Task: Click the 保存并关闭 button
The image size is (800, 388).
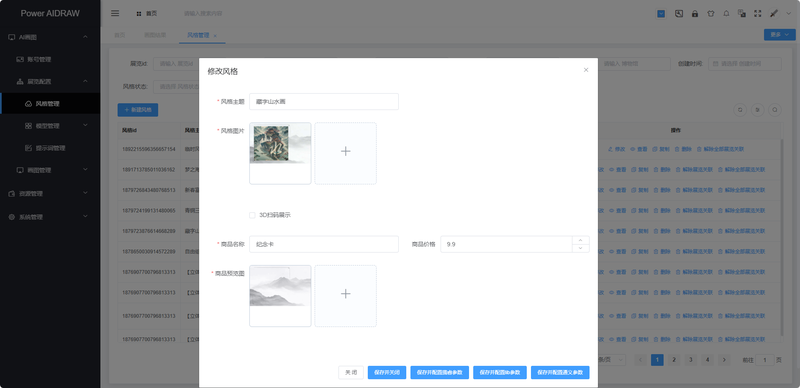Action: pos(387,372)
